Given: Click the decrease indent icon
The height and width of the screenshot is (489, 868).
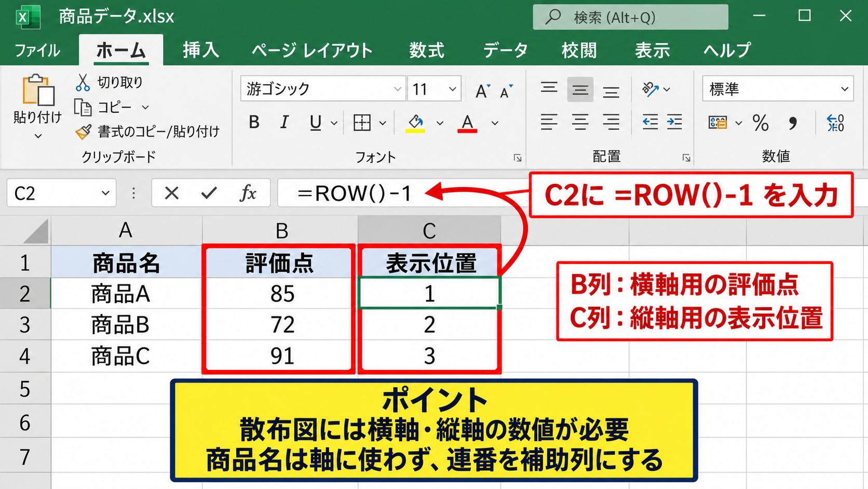Looking at the screenshot, I should [650, 122].
